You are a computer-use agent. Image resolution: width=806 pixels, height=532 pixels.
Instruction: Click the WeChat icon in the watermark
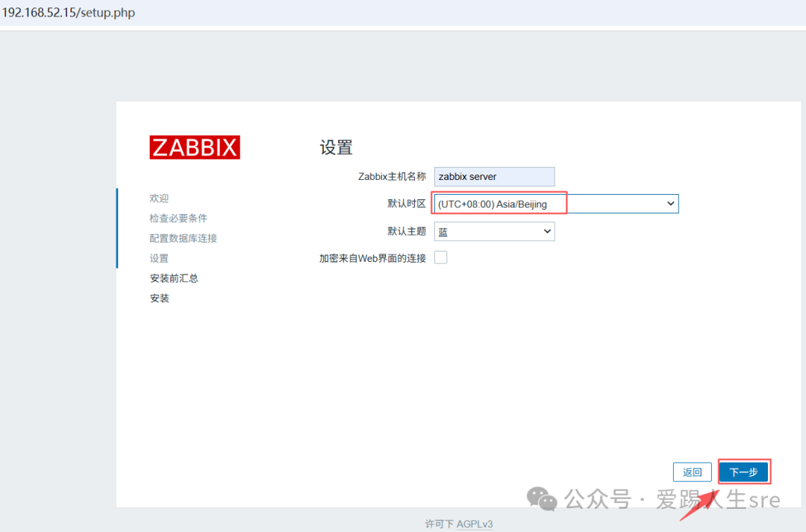click(542, 498)
